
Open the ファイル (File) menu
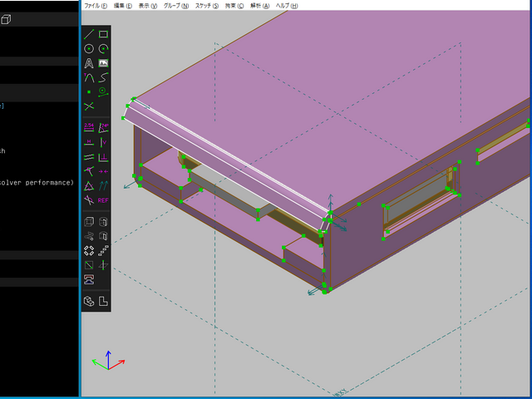click(x=96, y=5)
